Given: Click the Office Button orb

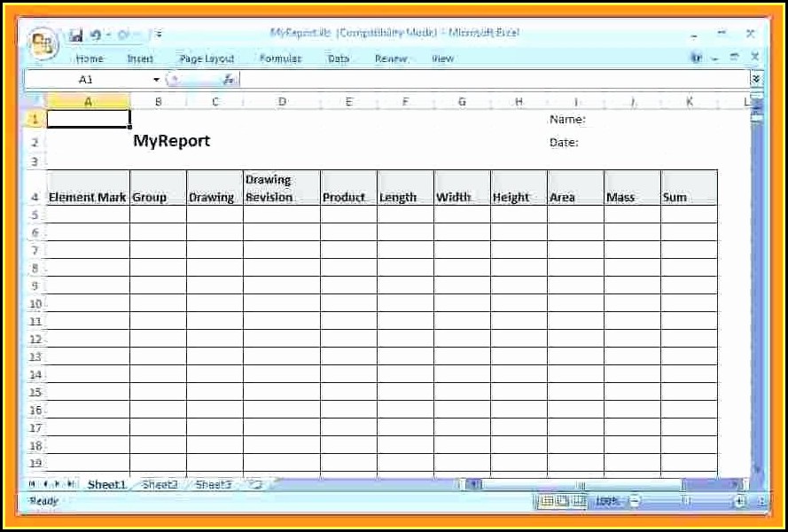Looking at the screenshot, I should click(42, 43).
